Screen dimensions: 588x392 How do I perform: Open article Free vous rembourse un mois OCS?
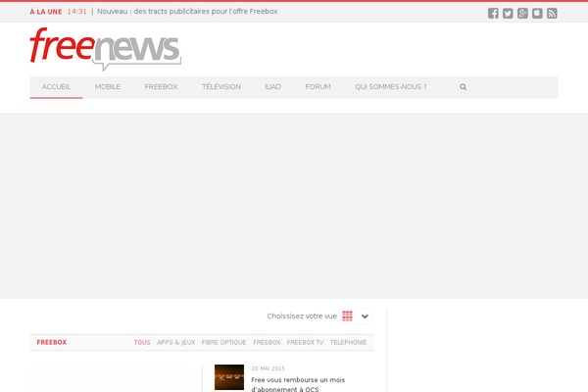point(298,384)
